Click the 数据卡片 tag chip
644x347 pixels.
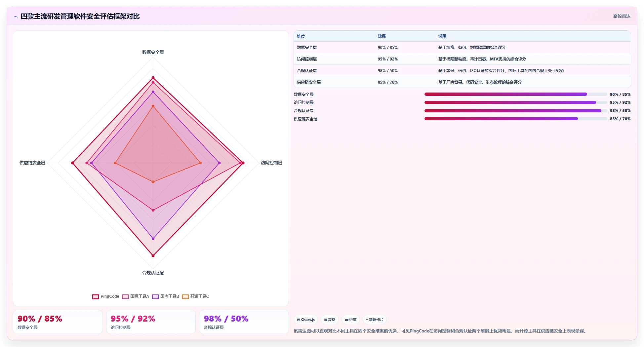point(375,320)
